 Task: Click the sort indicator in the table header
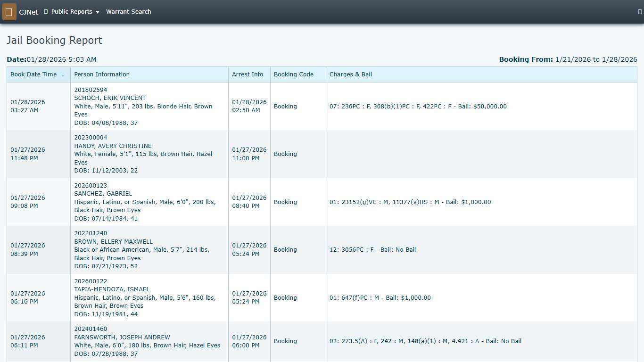(x=63, y=74)
